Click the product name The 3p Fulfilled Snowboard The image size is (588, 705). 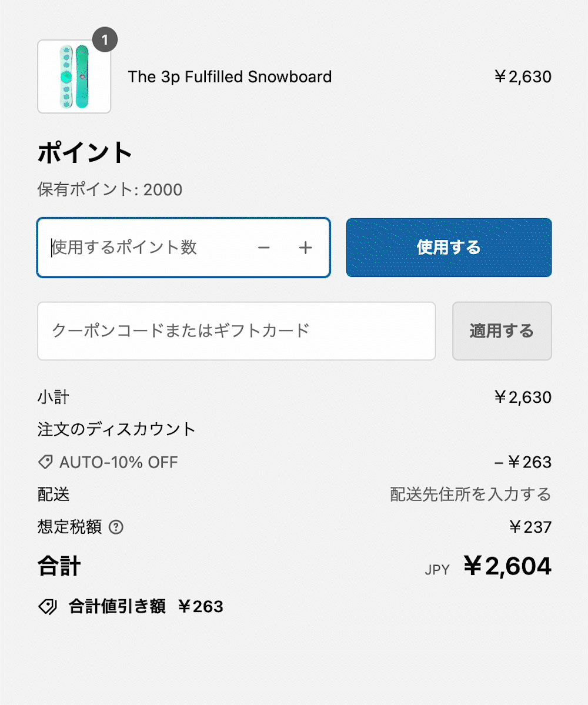(230, 76)
